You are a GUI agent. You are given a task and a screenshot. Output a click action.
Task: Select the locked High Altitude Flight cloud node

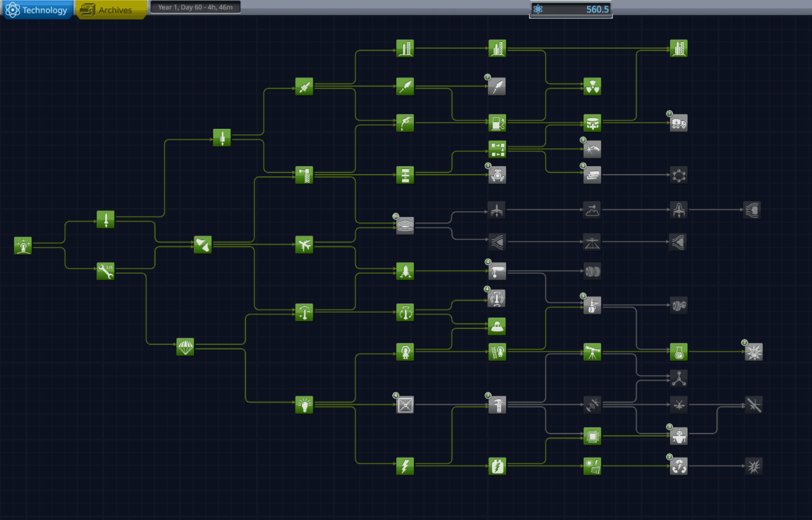click(x=592, y=210)
